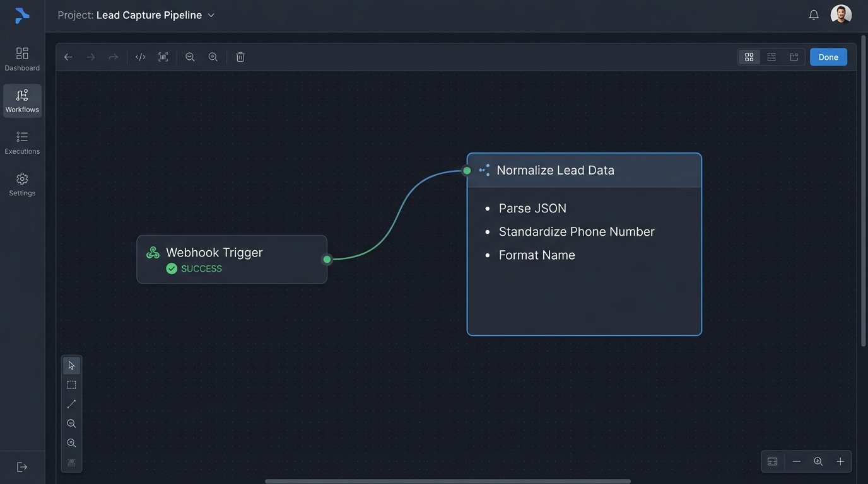Decrease zoom with the minus control
Image resolution: width=868 pixels, height=484 pixels.
[796, 461]
